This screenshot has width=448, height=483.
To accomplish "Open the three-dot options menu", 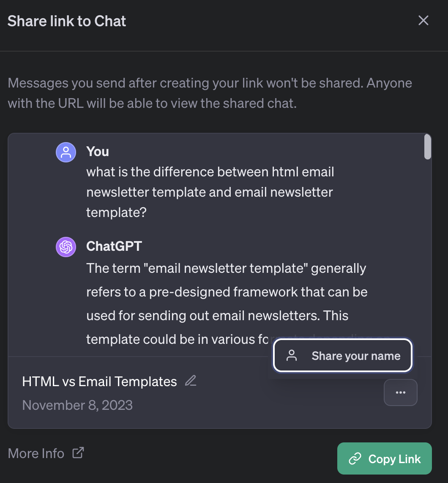I will point(400,392).
